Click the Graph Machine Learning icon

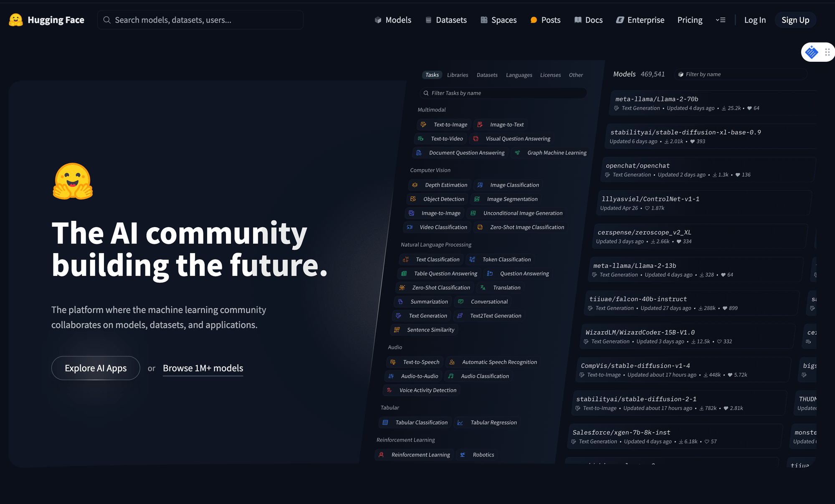pos(518,153)
